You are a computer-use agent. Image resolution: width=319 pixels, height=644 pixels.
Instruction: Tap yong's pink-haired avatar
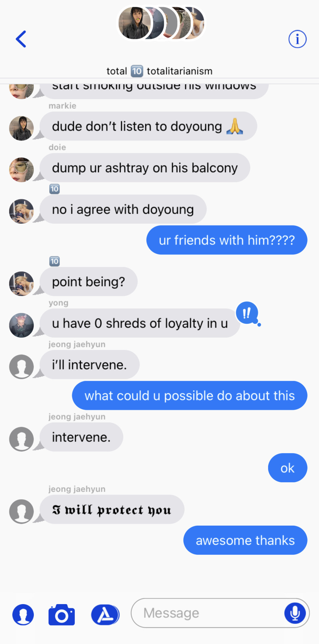21,325
